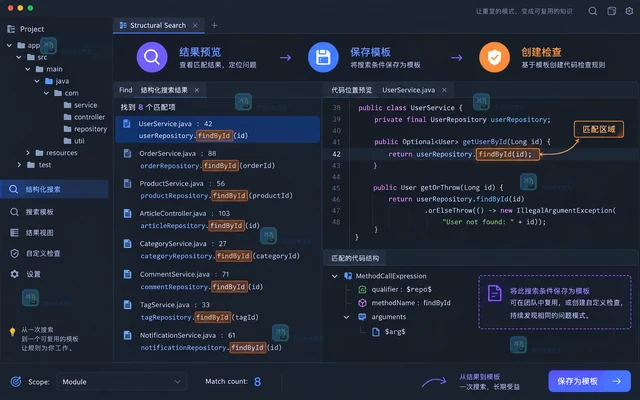Select the ArticleController.java : 103 result
The height and width of the screenshot is (400, 640).
click(217, 220)
